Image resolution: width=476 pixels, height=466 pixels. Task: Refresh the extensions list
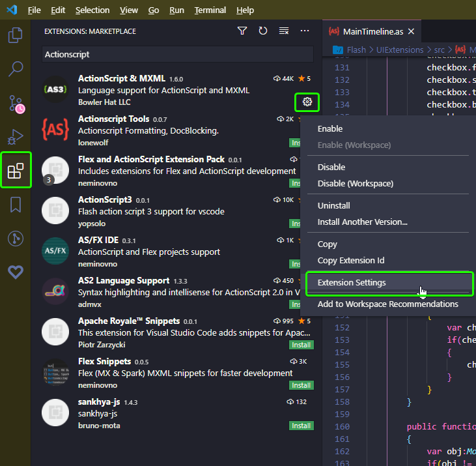(263, 31)
